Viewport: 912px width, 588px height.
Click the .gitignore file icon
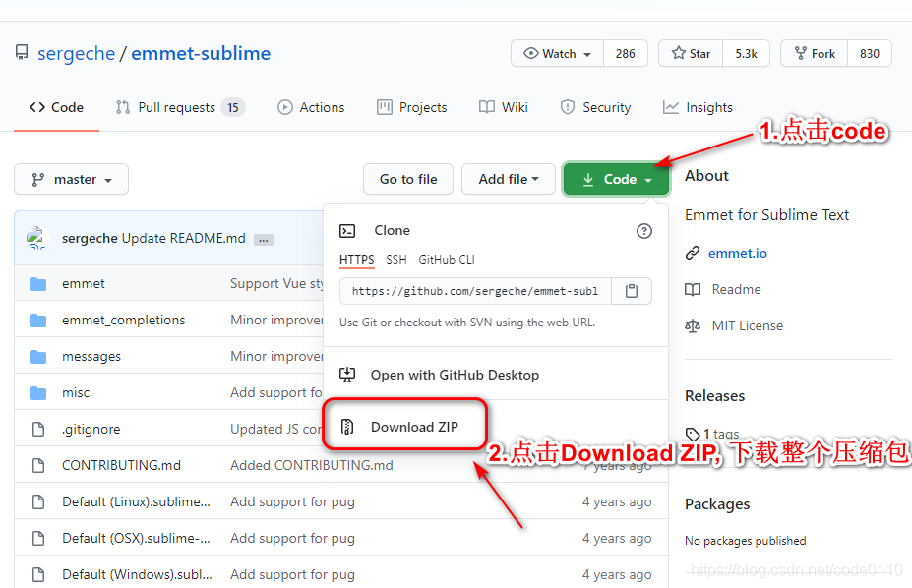tap(38, 430)
